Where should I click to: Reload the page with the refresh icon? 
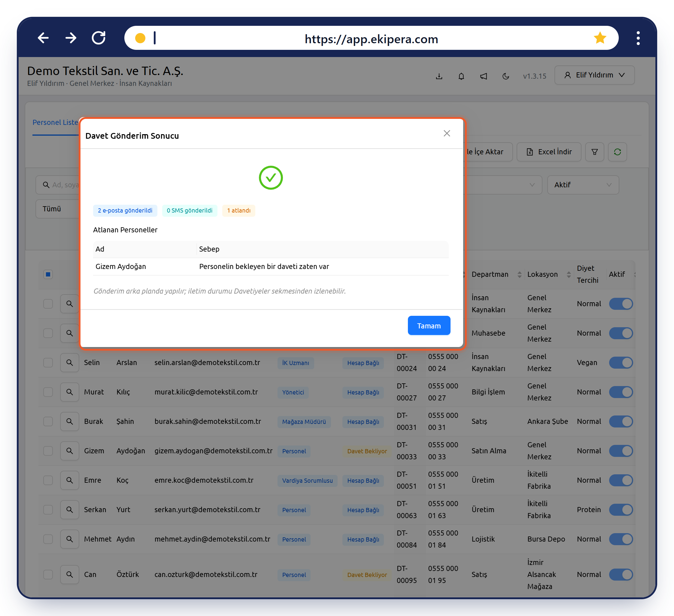(99, 38)
